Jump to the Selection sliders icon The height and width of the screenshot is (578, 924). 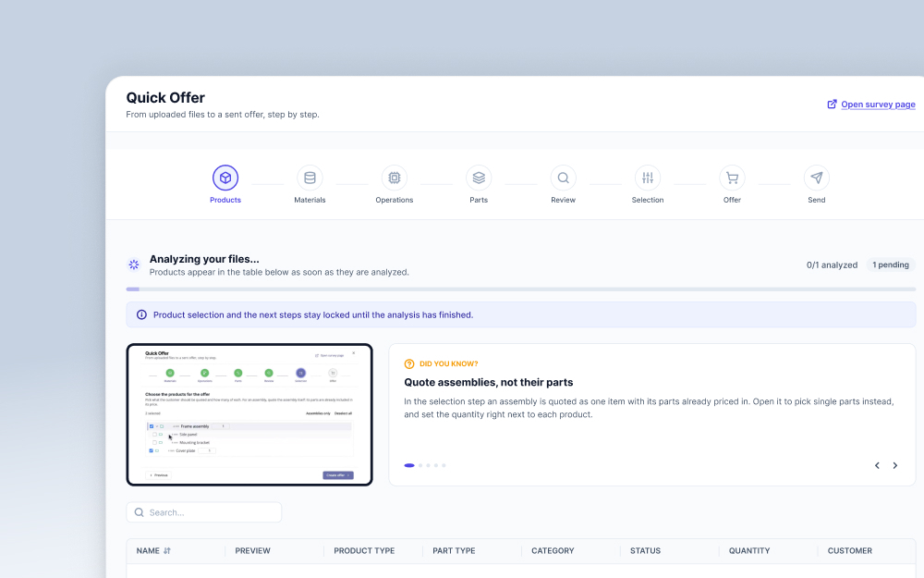648,178
